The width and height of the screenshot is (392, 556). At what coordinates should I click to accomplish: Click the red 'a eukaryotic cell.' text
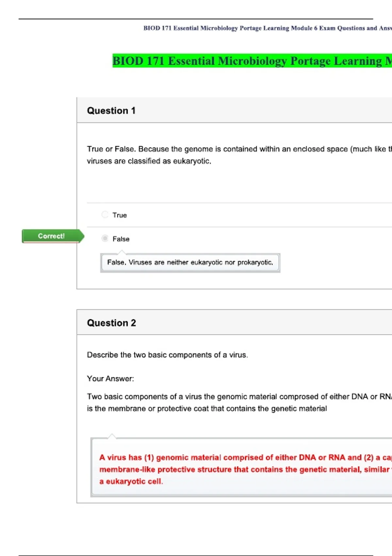131,481
